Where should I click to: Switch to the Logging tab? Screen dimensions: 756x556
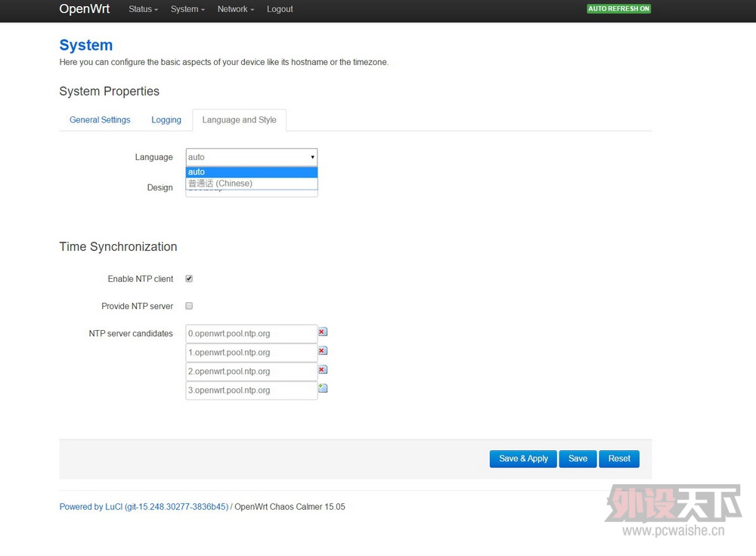point(166,120)
